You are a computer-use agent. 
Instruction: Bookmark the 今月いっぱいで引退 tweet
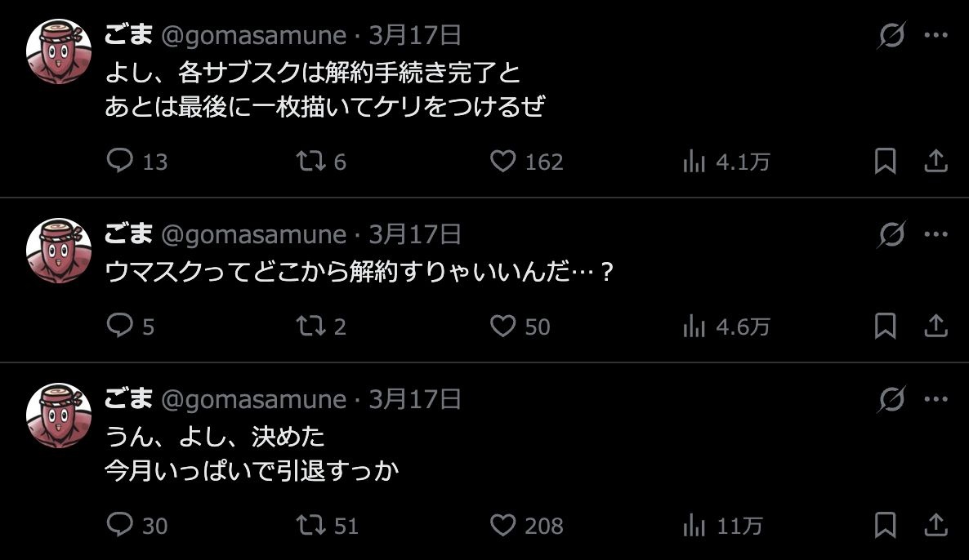pos(885,525)
